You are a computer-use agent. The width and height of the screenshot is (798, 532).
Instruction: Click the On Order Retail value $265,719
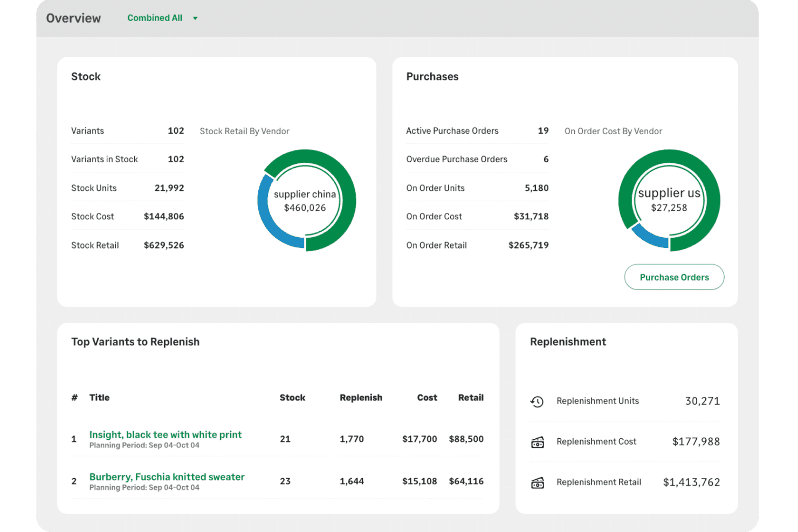pos(528,245)
